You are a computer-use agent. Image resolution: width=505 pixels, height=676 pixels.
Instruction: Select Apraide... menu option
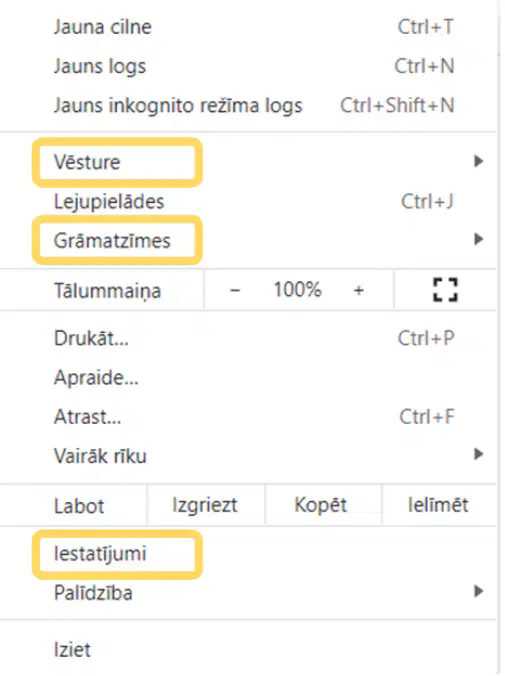coord(248,378)
